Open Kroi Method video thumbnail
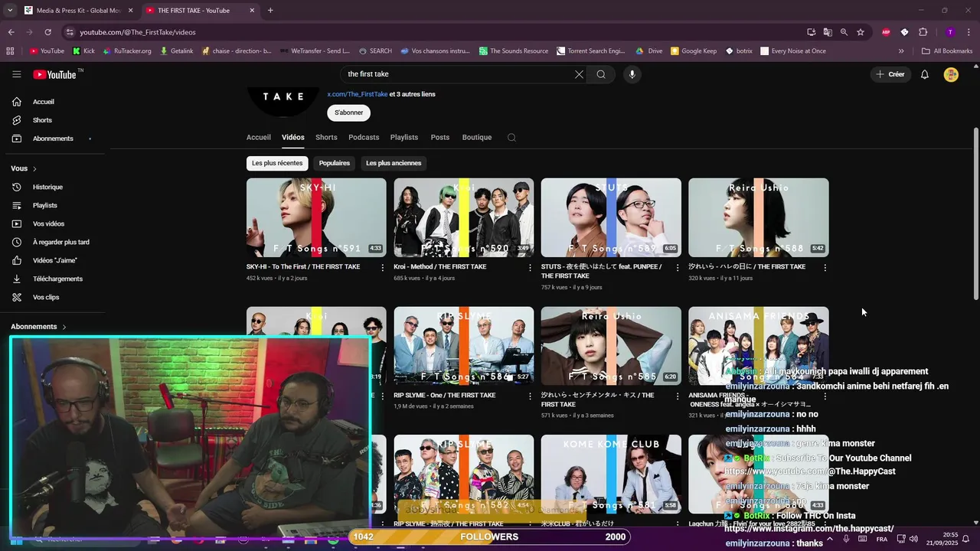Screen dimensions: 980x551 464,217
